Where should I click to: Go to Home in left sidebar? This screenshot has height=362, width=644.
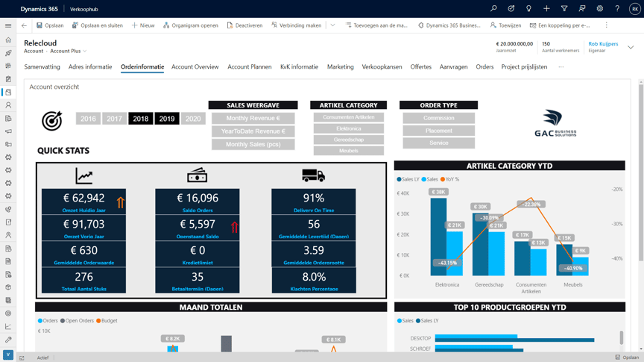click(8, 40)
